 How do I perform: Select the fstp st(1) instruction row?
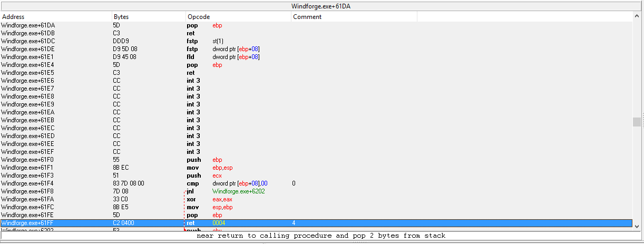point(158,41)
